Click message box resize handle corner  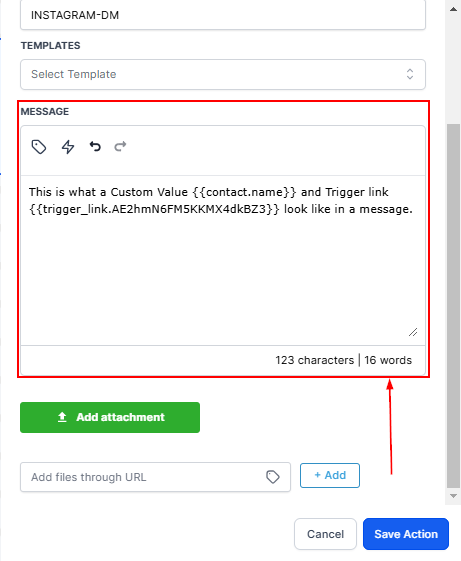(413, 332)
